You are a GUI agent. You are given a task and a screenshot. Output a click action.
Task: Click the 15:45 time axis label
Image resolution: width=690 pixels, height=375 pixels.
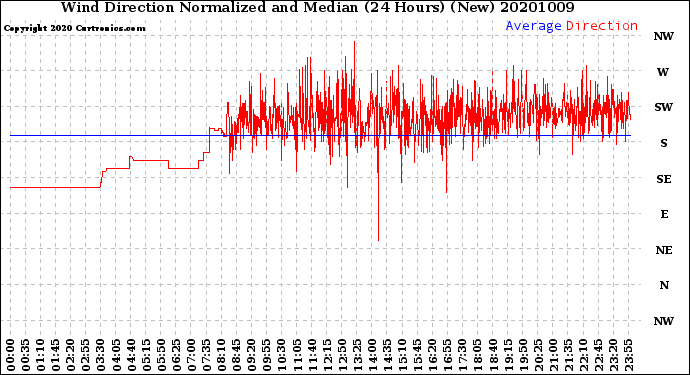tap(417, 355)
